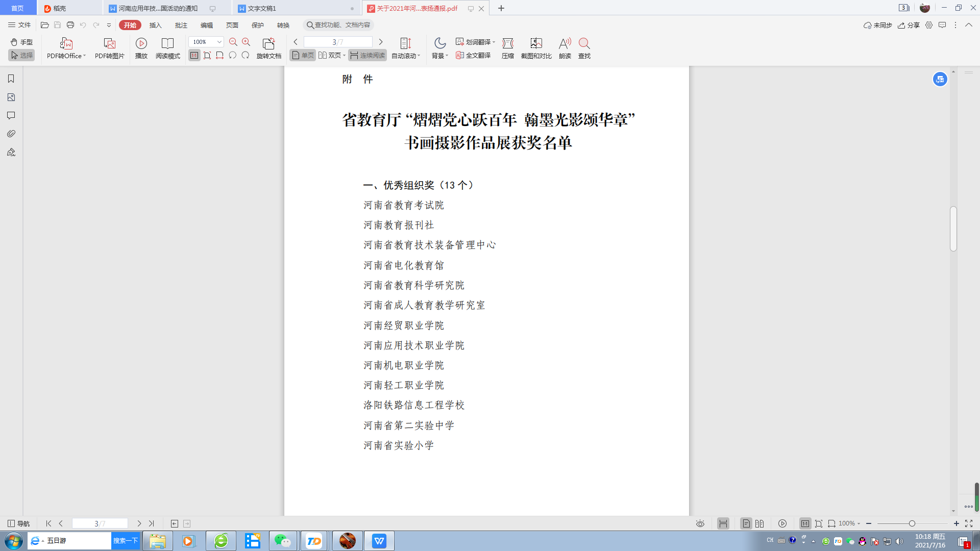Click the 全文翻译 button
980x551 pixels.
[x=473, y=55]
